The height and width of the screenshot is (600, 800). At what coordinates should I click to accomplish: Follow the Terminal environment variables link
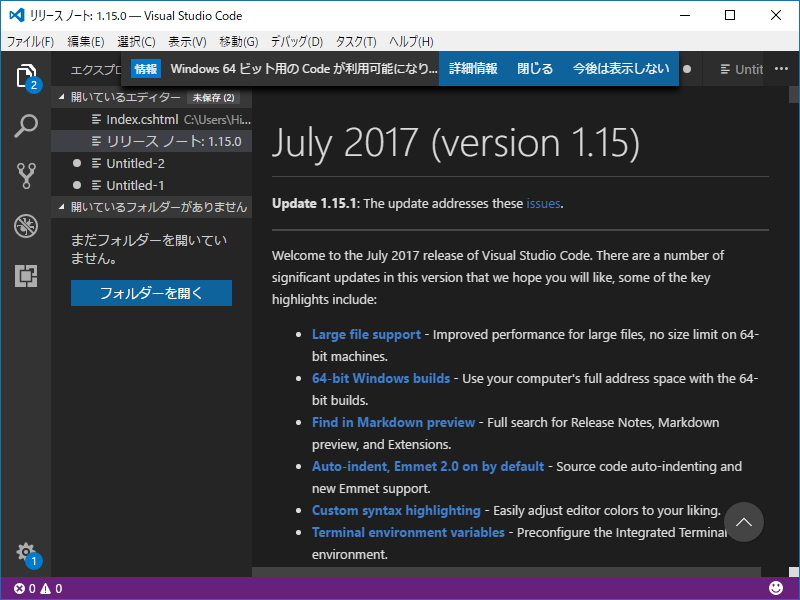(408, 532)
